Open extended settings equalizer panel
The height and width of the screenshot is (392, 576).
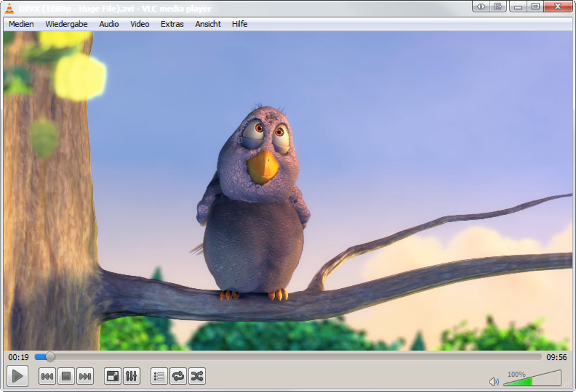(x=131, y=376)
